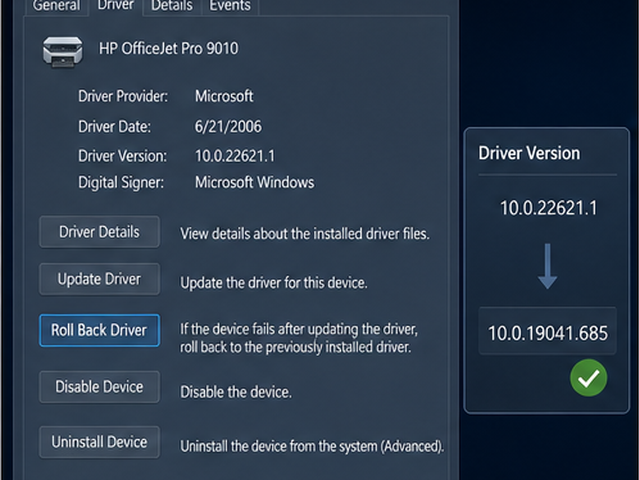Image resolution: width=639 pixels, height=480 pixels.
Task: Click the Driver Date label
Action: click(x=115, y=126)
